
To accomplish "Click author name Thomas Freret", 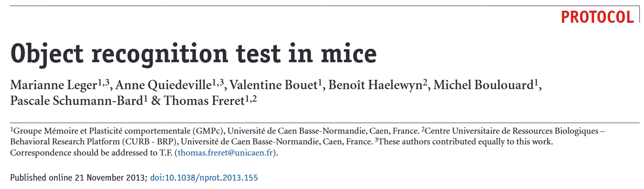I will coord(204,101).
